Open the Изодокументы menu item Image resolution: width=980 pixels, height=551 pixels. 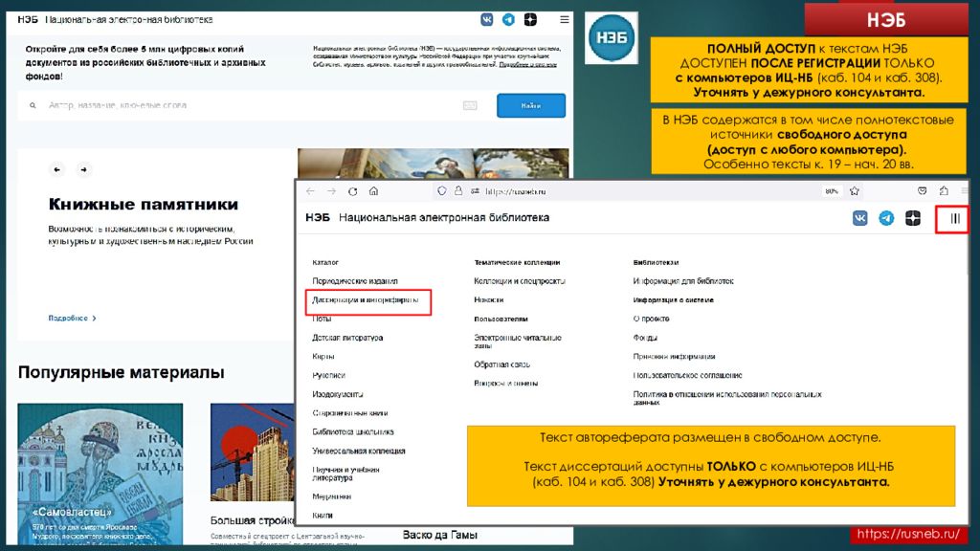[x=338, y=394]
